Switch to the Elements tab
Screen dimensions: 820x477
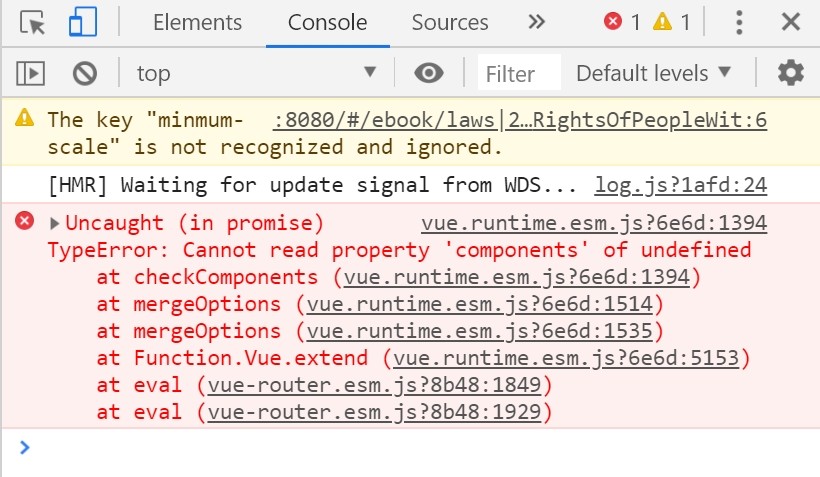tap(197, 22)
